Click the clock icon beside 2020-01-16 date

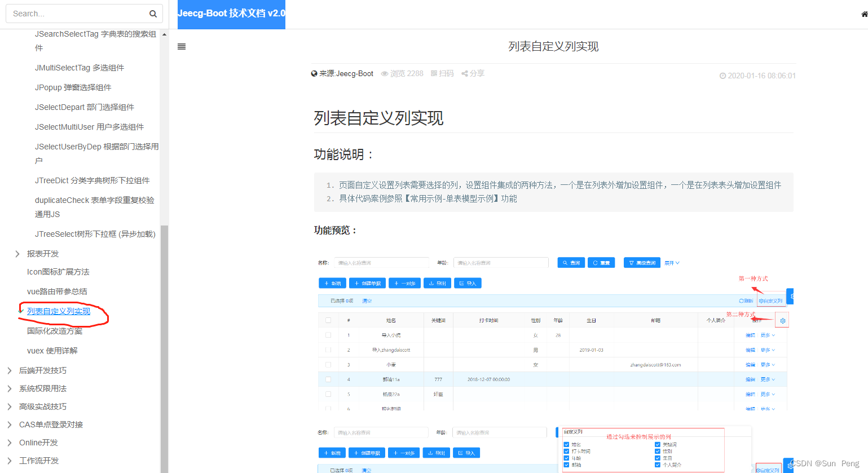(x=722, y=76)
